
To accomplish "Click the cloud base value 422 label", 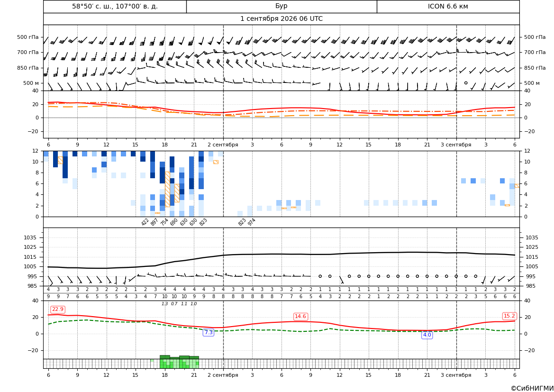I will point(145,222).
